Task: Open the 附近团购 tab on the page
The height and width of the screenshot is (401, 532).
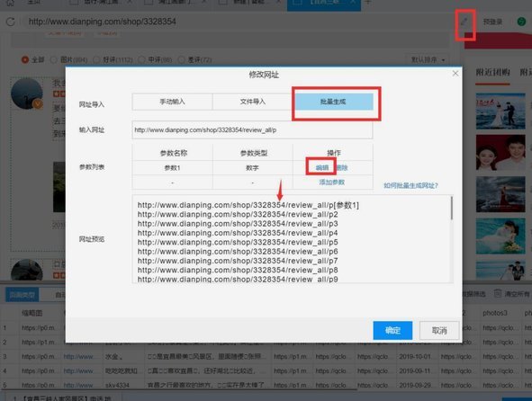Action: 492,73
